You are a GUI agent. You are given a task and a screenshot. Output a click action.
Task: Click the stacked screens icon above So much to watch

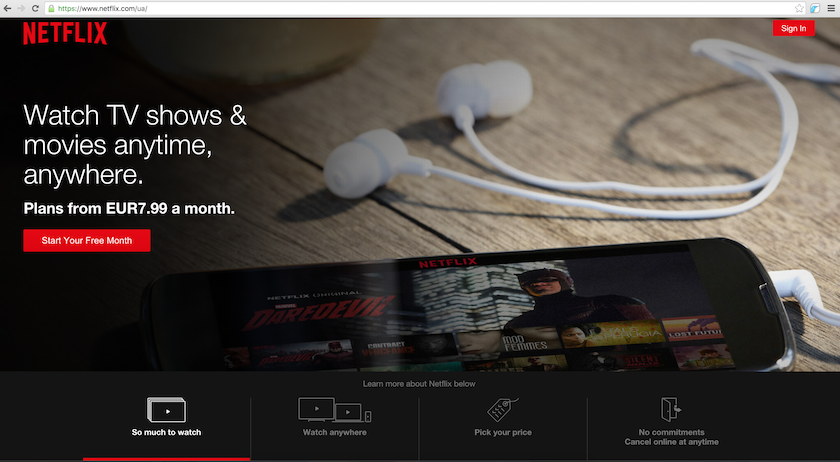tap(167, 410)
